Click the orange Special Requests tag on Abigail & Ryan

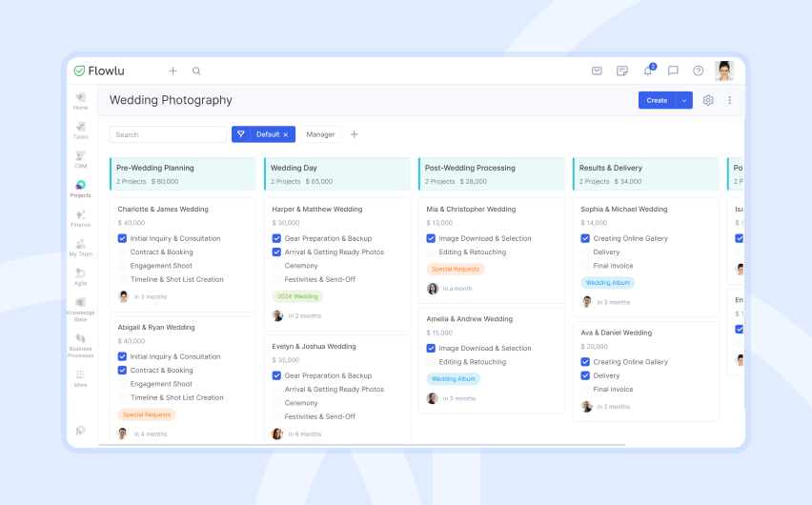pos(147,414)
